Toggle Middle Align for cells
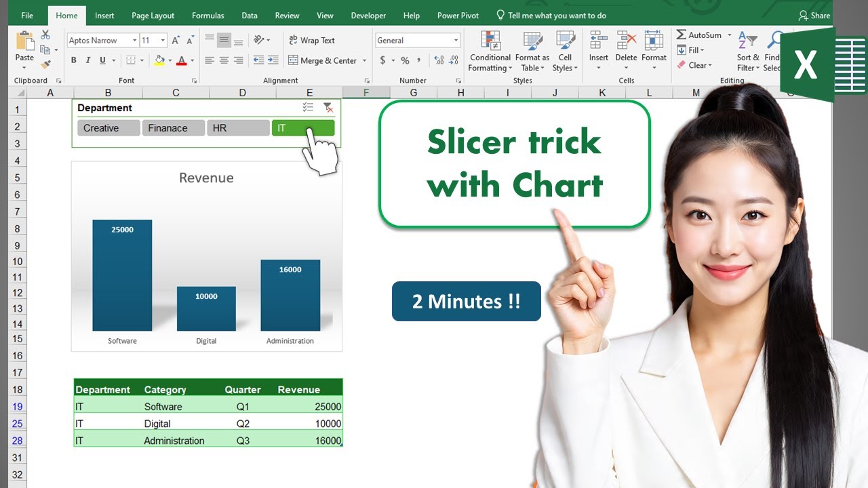 tap(224, 40)
